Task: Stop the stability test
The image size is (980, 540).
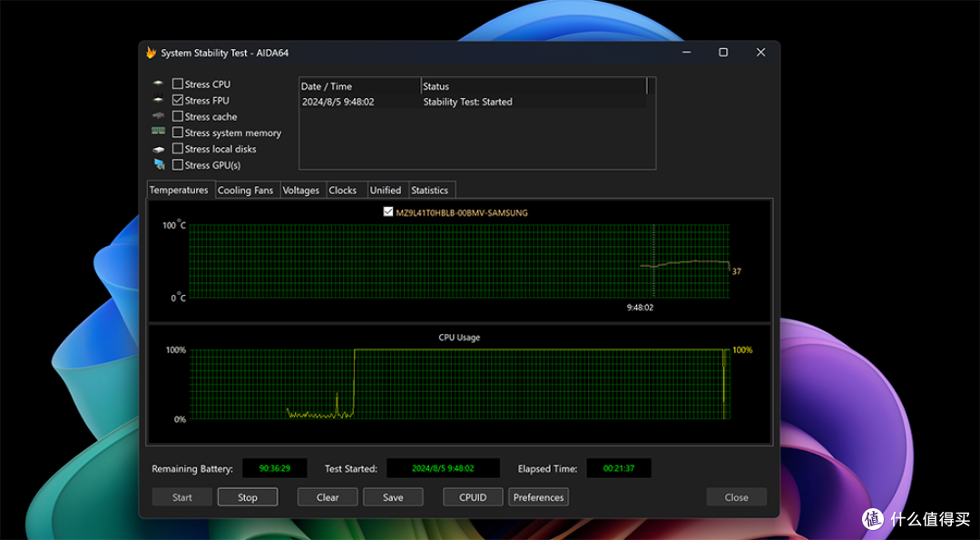Action: point(248,497)
